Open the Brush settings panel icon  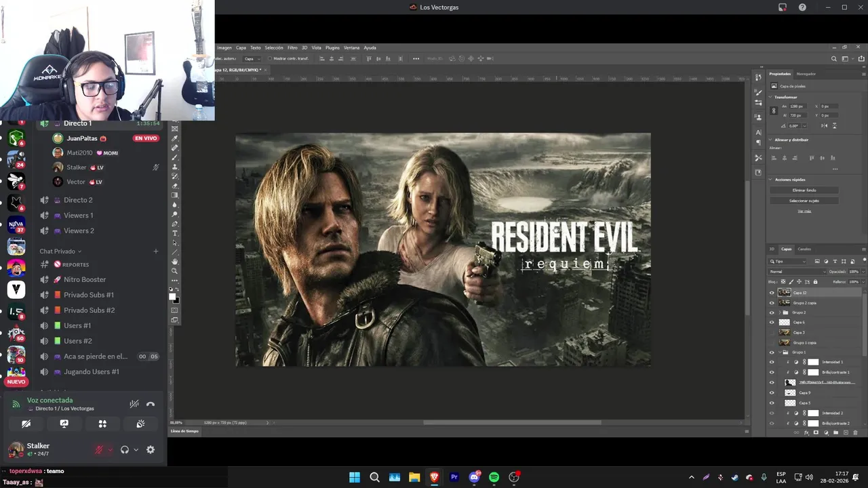tap(758, 92)
